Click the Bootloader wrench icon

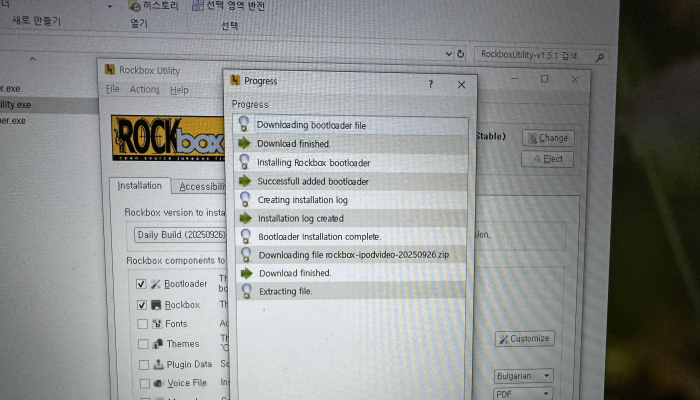[155, 284]
